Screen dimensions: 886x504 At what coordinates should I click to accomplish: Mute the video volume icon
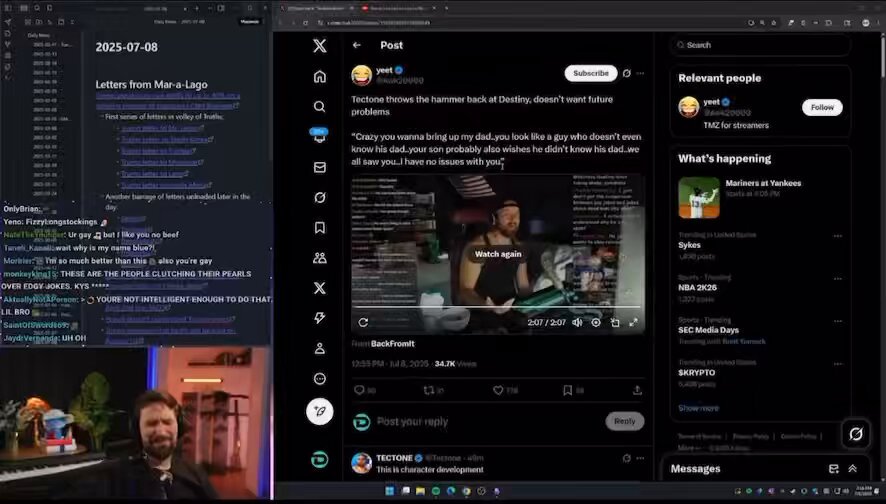coord(577,322)
